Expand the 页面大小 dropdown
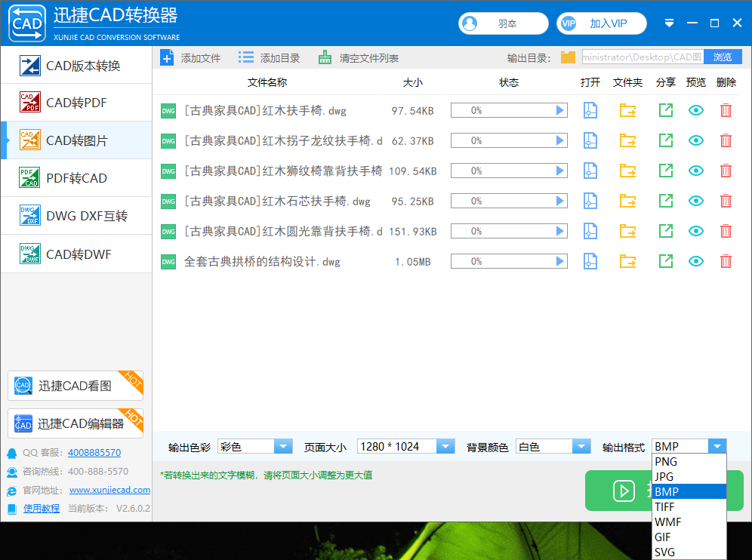 point(445,447)
